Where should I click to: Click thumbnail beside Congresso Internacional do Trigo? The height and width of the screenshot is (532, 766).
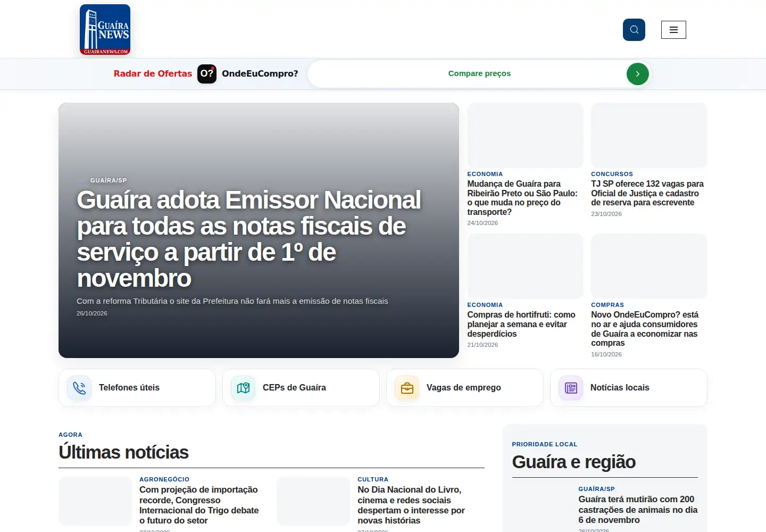(x=95, y=501)
